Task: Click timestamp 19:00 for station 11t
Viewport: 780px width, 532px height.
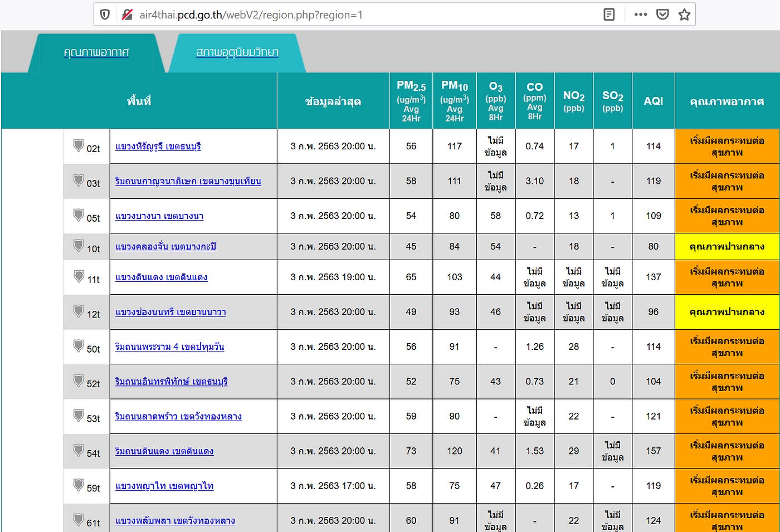Action: [333, 277]
